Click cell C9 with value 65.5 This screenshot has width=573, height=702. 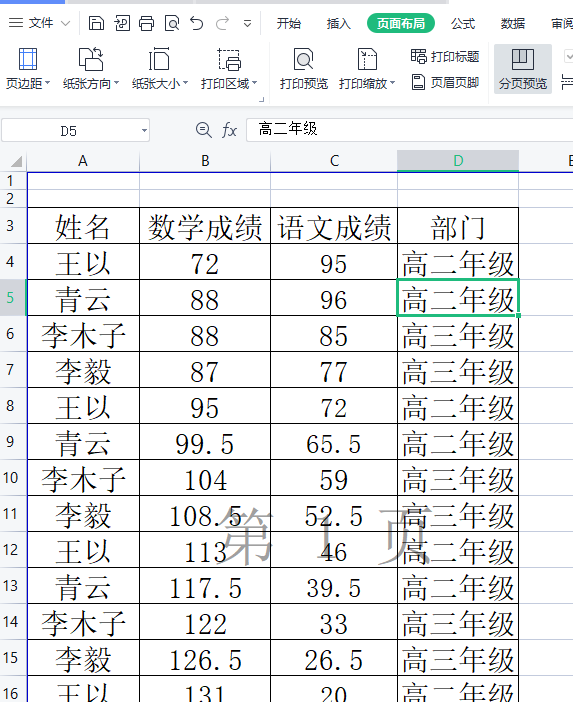334,443
